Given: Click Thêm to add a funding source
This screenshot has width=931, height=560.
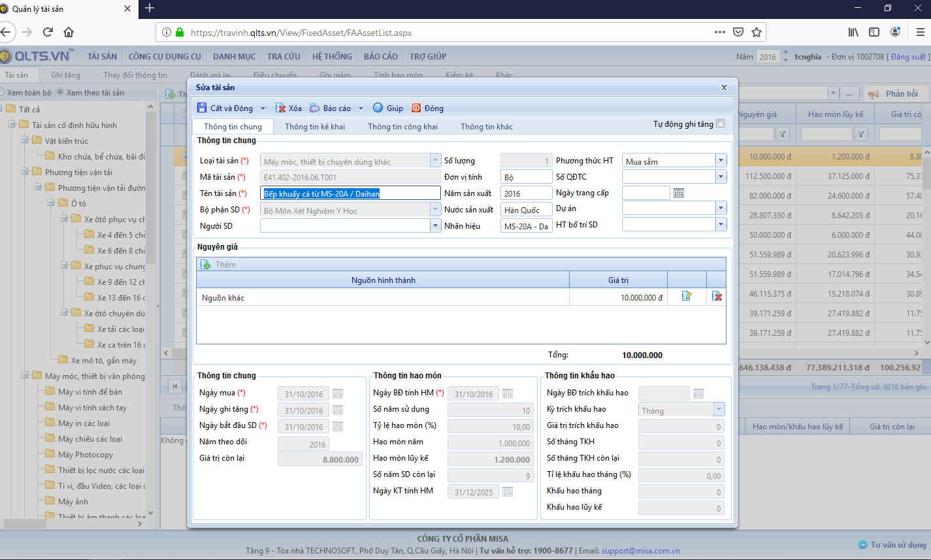Looking at the screenshot, I should [219, 265].
